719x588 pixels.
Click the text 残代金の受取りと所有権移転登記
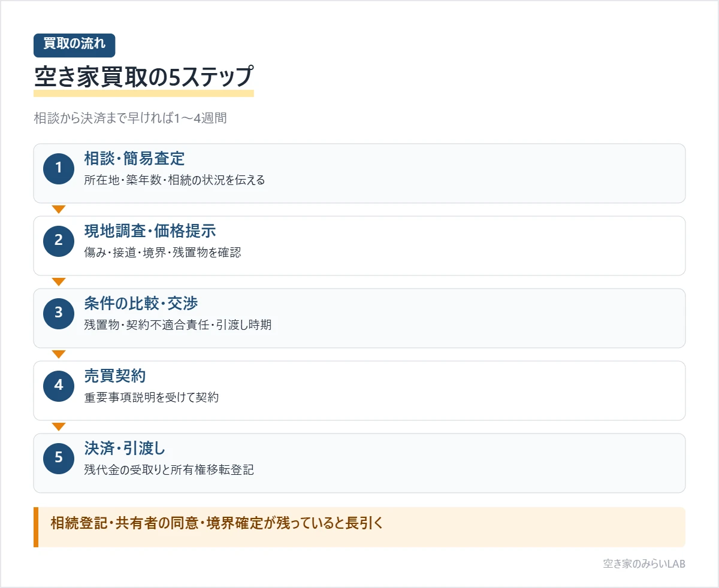coord(169,469)
